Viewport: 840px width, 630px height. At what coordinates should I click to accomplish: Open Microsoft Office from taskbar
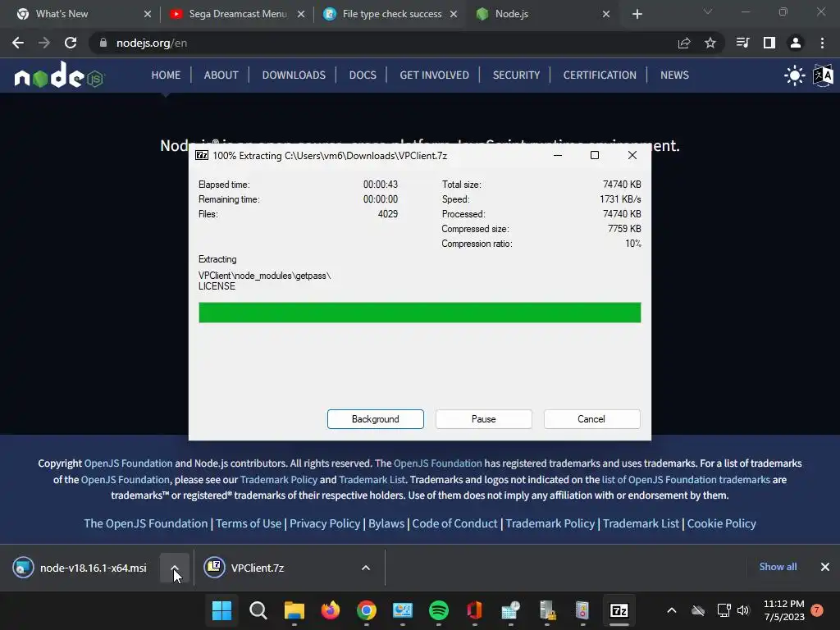pyautogui.click(x=475, y=610)
